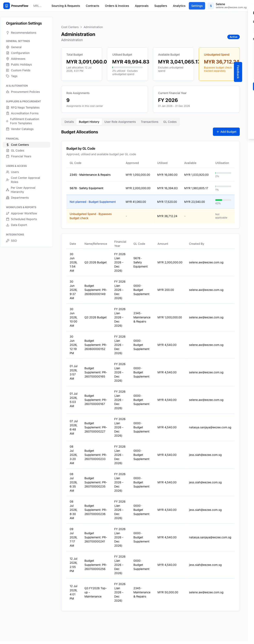Click the Users people icon
The image size is (254, 644).
8,172
